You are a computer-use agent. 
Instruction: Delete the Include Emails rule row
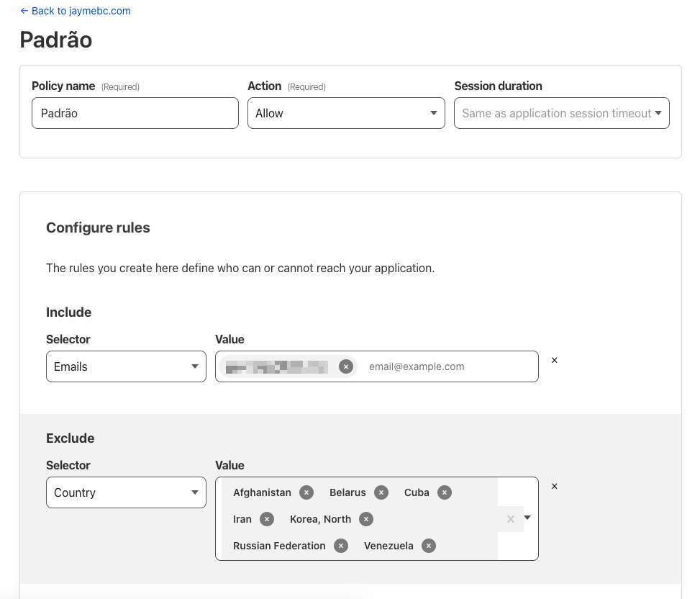[554, 360]
